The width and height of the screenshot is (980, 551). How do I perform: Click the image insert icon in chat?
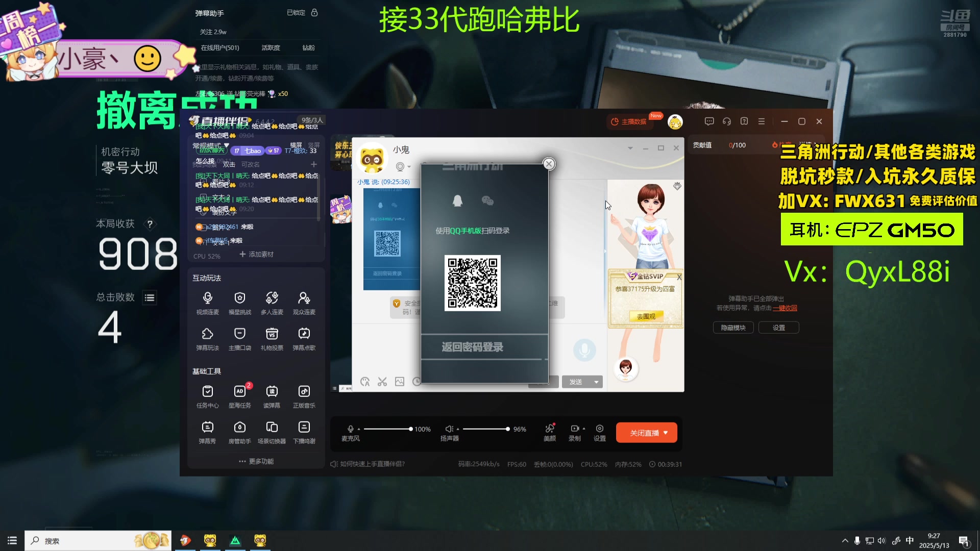(400, 382)
